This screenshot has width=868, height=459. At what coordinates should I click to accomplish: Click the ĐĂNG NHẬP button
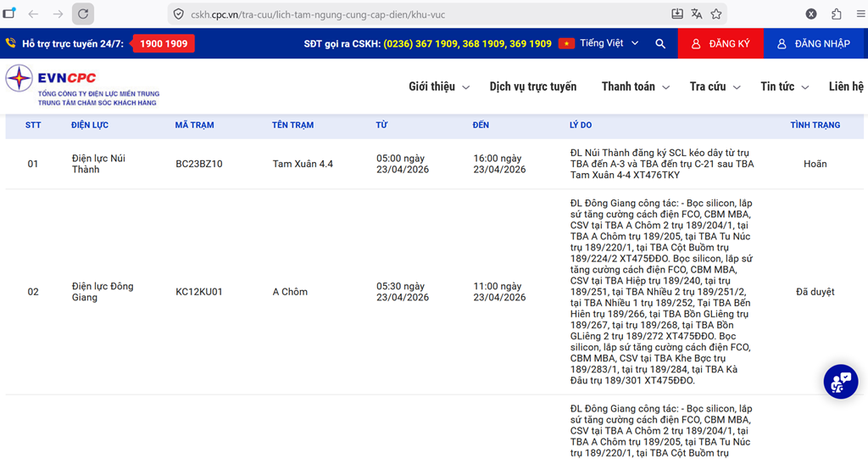815,43
